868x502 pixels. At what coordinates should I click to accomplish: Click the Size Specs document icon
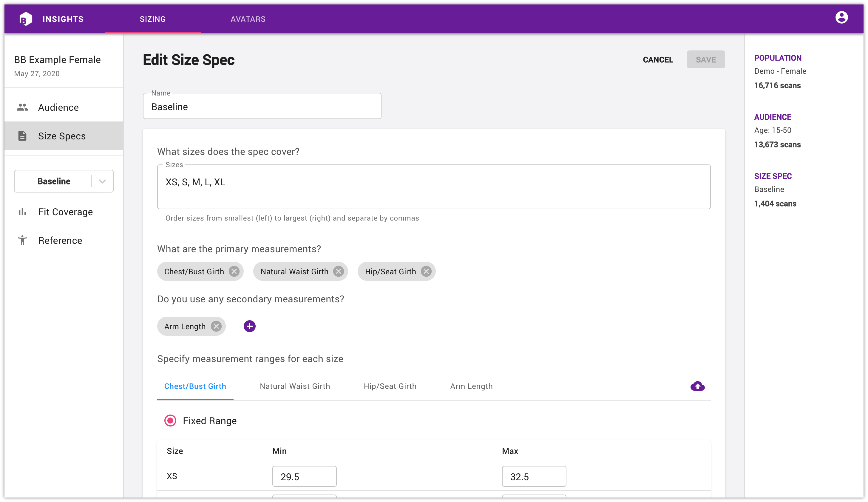tap(22, 136)
